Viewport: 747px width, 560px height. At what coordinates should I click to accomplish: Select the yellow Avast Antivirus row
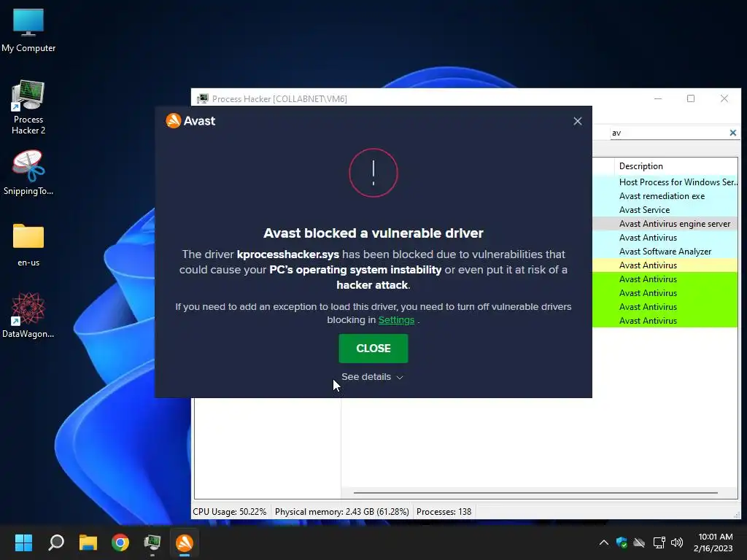[x=665, y=265]
